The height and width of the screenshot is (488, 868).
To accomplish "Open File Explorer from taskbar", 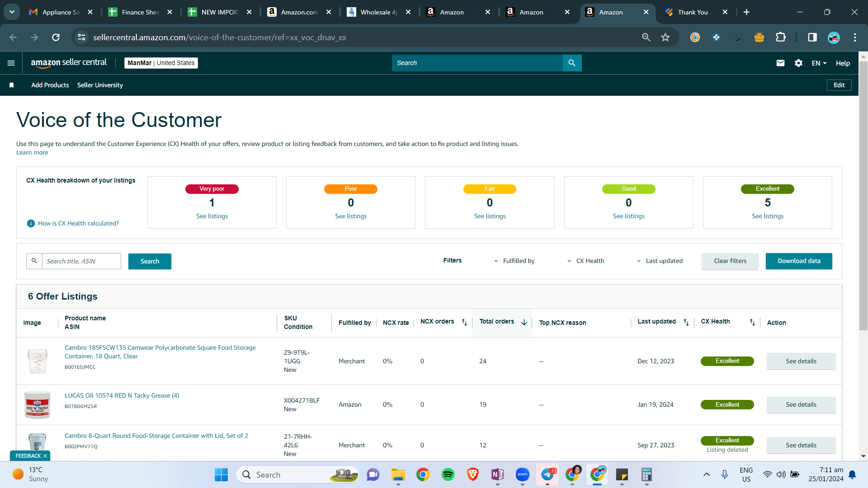I will point(398,474).
